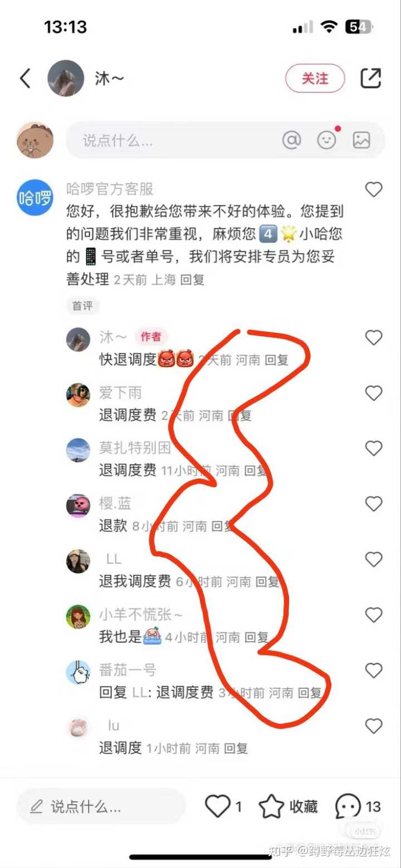
Task: Like the 樱.蓝 comment heart
Action: pos(374,504)
